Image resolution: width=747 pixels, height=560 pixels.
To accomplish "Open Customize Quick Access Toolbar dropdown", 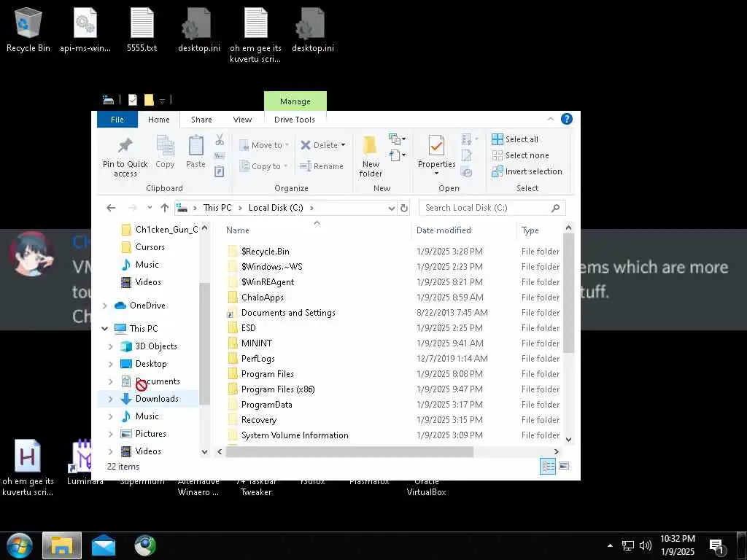I will point(162,101).
